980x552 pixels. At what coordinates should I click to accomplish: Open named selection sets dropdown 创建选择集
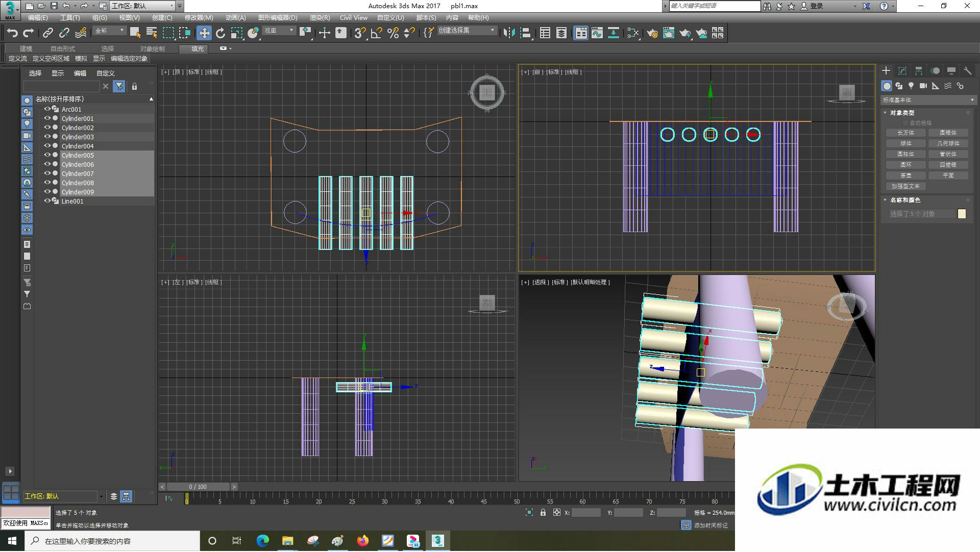click(x=467, y=31)
